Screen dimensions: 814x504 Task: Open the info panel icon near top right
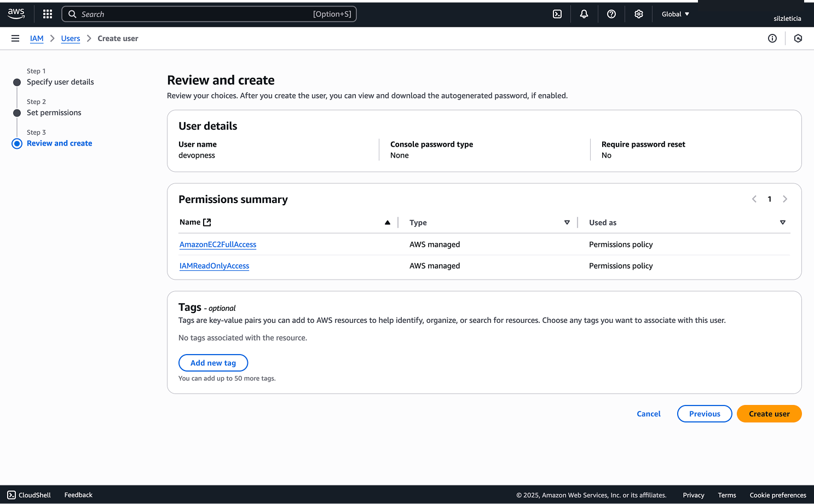tap(772, 38)
